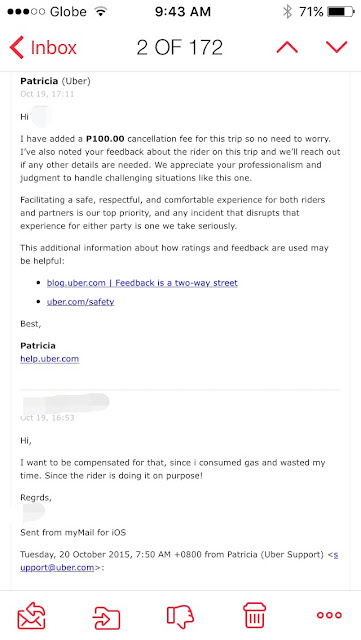Open the uber.com/safety link
The width and height of the screenshot is (361, 640).
(x=80, y=302)
